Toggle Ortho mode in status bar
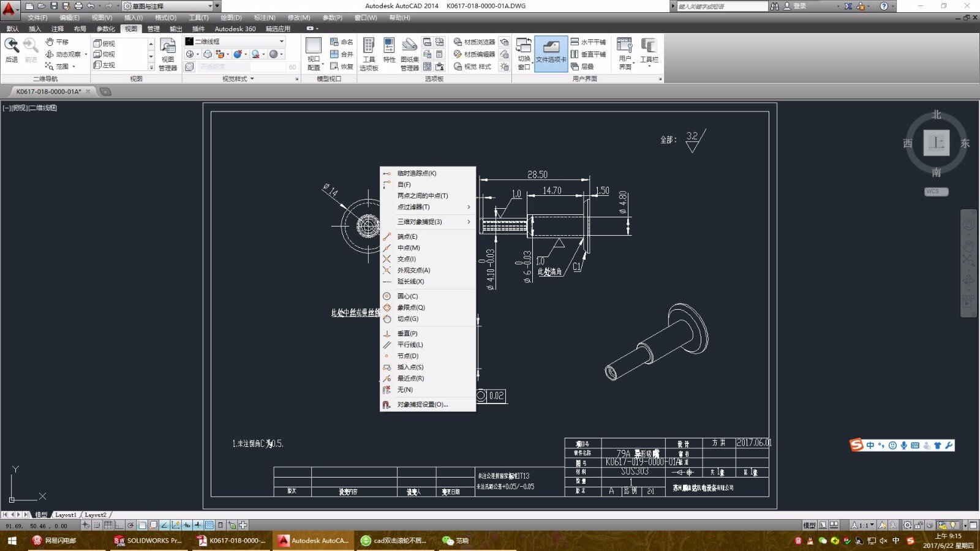980x551 pixels. tap(119, 525)
